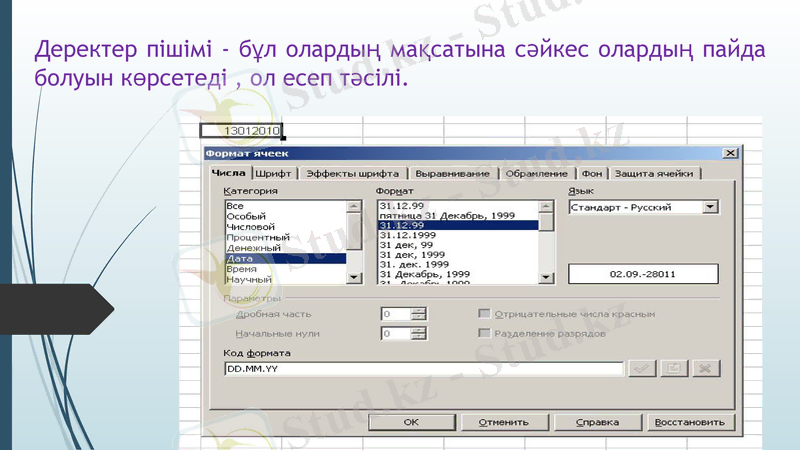Enable Отрицательные числа красным checkbox
The height and width of the screenshot is (450, 800).
pyautogui.click(x=484, y=313)
